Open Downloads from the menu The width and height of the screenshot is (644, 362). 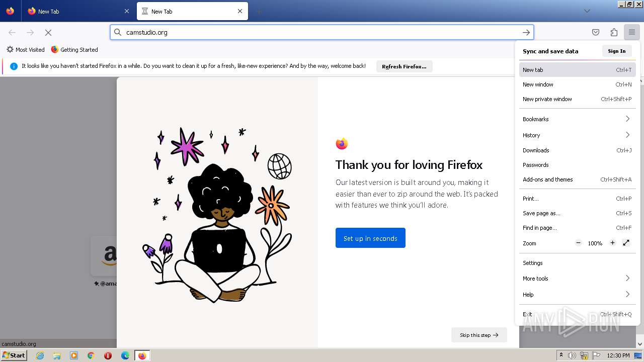click(577, 150)
